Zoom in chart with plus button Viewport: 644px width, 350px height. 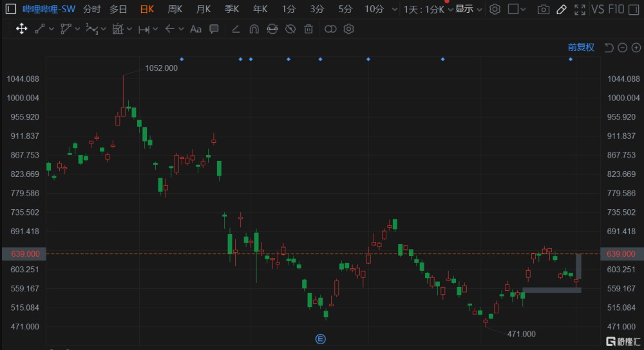click(x=636, y=47)
